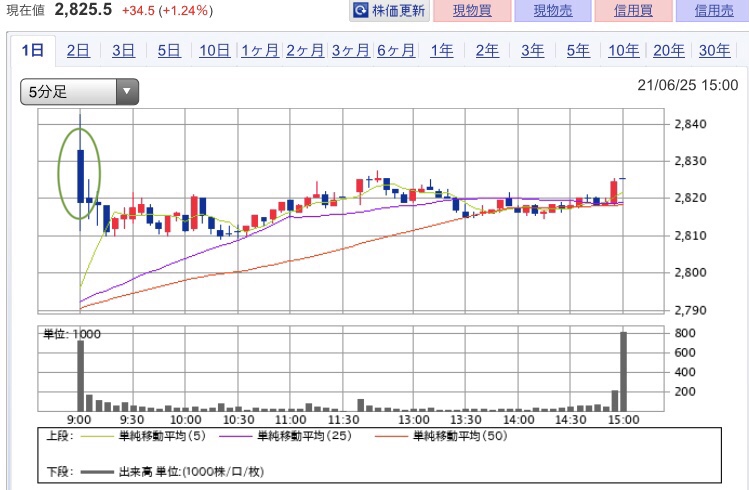The height and width of the screenshot is (490, 749).
Task: Click the price change +34.5 (+1.24%)
Action: [167, 11]
